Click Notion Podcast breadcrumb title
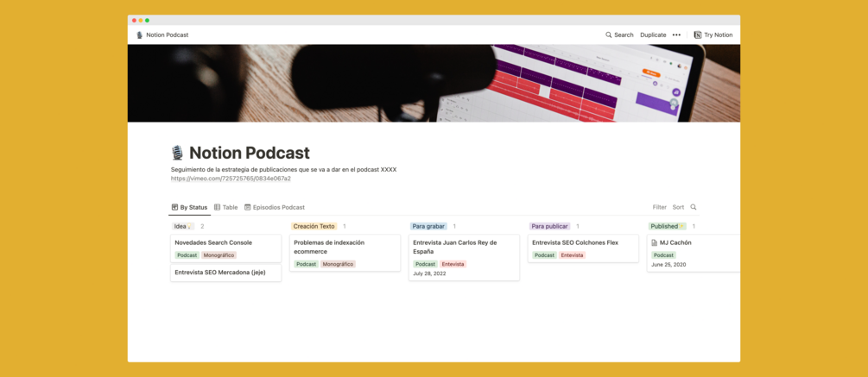The height and width of the screenshot is (377, 868). click(x=168, y=35)
